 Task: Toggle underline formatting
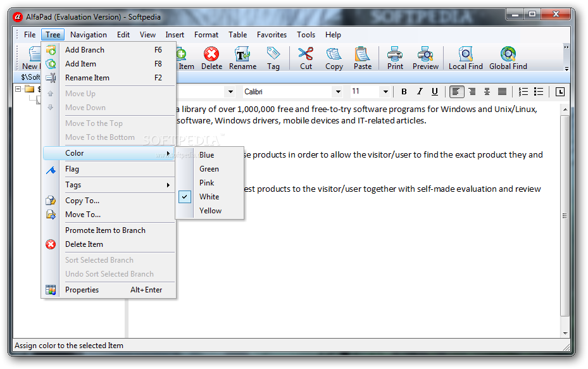click(x=435, y=92)
